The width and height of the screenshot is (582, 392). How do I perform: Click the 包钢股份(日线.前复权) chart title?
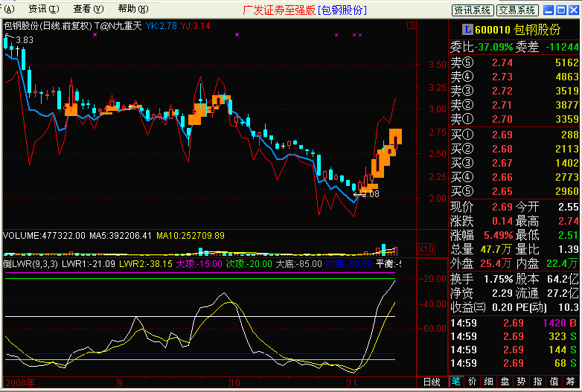(x=48, y=25)
